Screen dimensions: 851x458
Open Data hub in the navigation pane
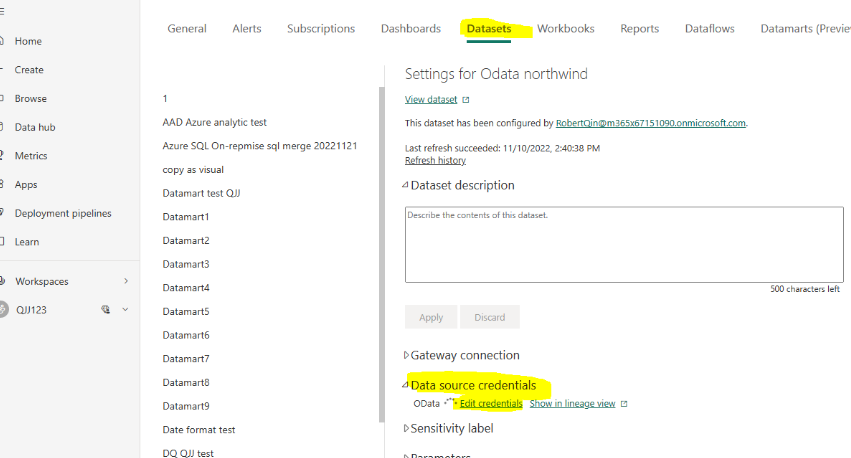pyautogui.click(x=35, y=128)
